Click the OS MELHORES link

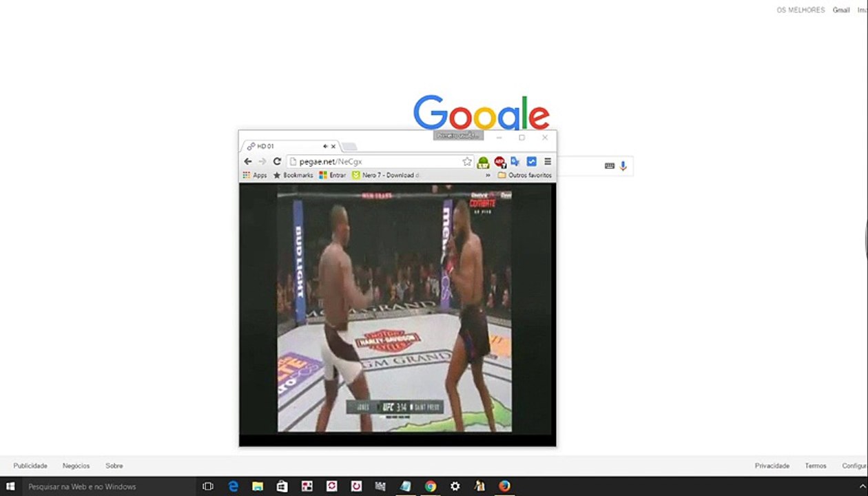800,10
